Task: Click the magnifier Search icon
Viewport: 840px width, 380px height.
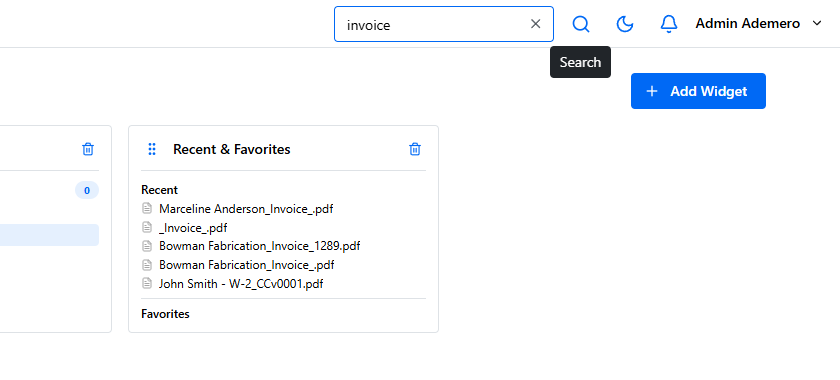Action: point(581,24)
